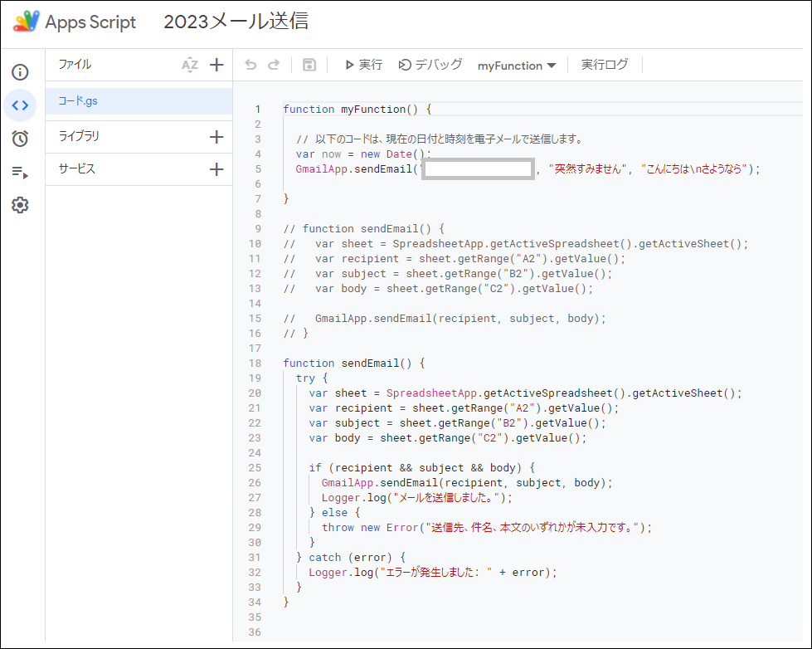Open the Overview info icon
Viewport: 812px width, 649px height.
click(20, 72)
